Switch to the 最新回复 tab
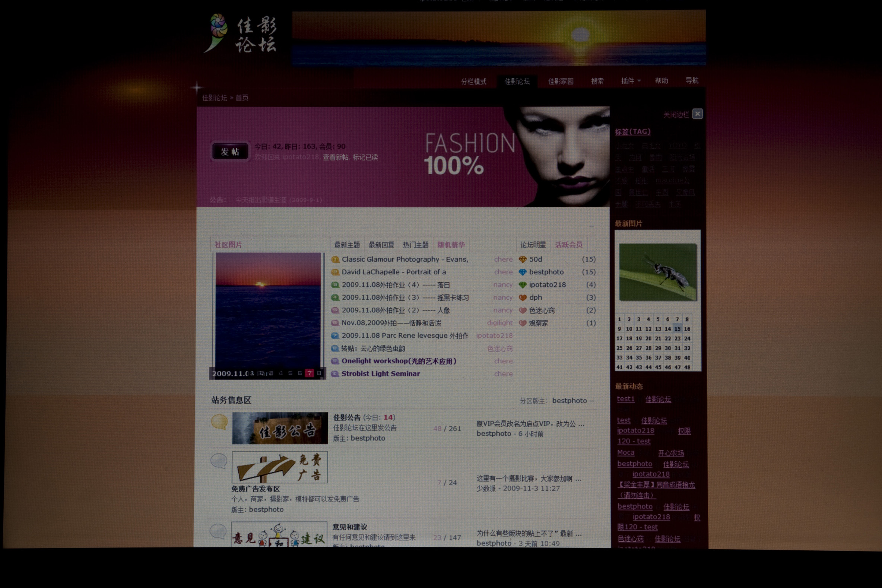 point(381,245)
